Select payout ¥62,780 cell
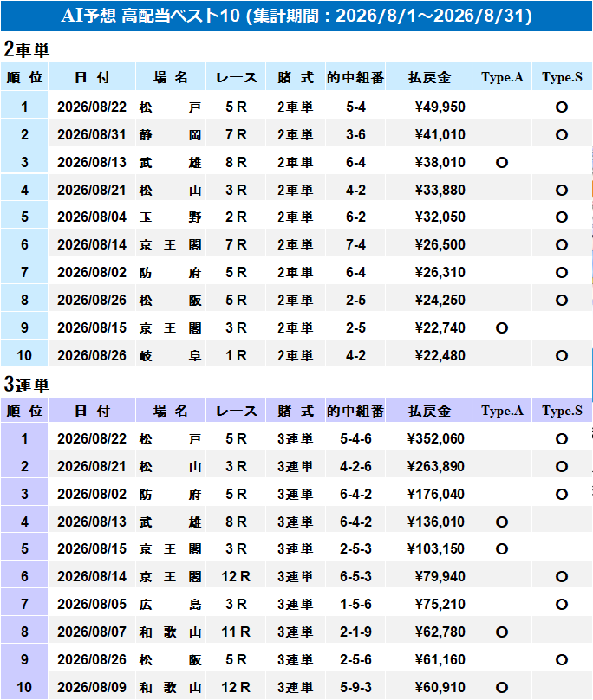The width and height of the screenshot is (593, 700). tap(429, 632)
